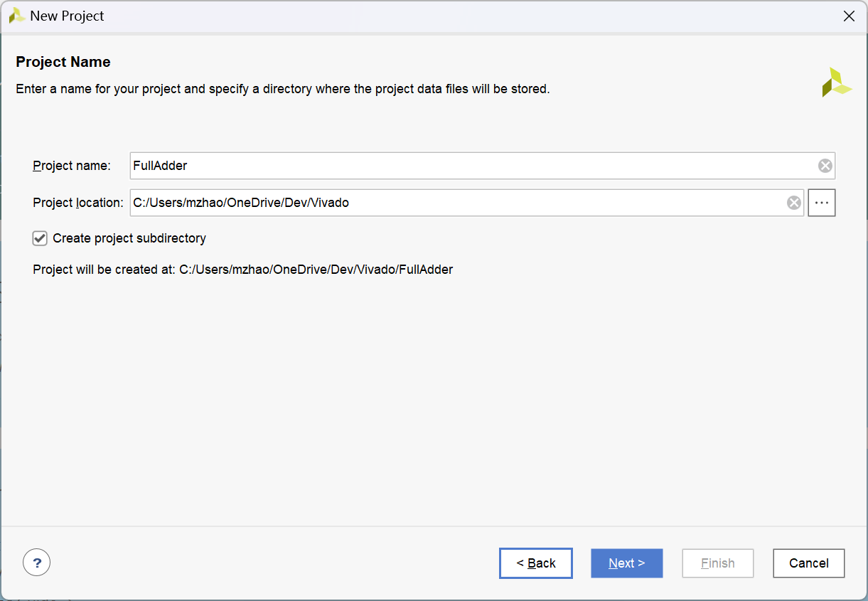Uncheck Create project subdirectory checkbox
The height and width of the screenshot is (601, 868).
pyautogui.click(x=40, y=238)
